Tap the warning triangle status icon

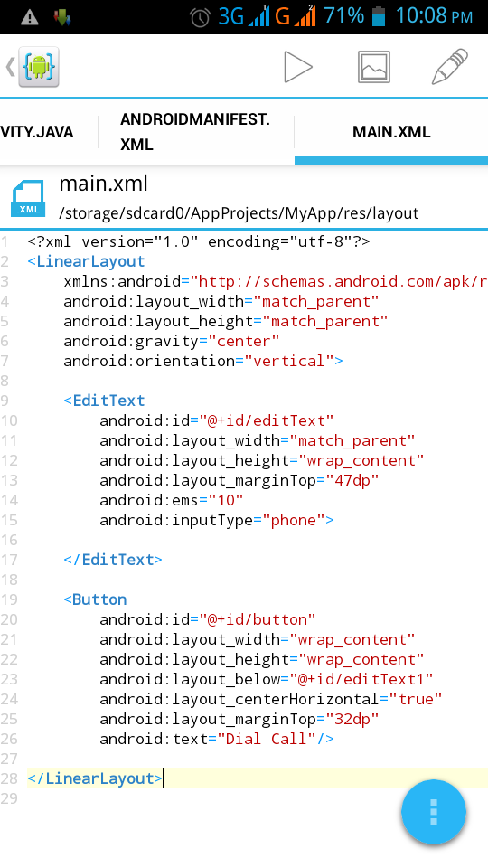(x=29, y=17)
